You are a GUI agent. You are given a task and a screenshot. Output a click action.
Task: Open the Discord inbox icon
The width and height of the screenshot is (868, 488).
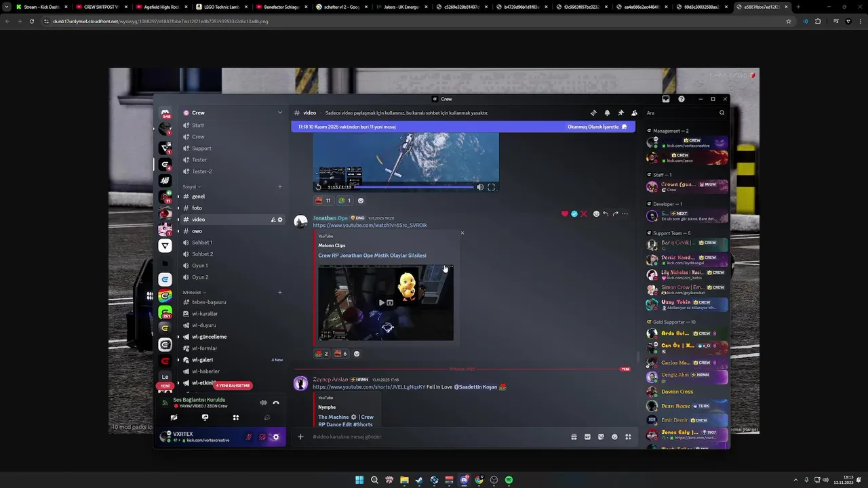click(666, 99)
